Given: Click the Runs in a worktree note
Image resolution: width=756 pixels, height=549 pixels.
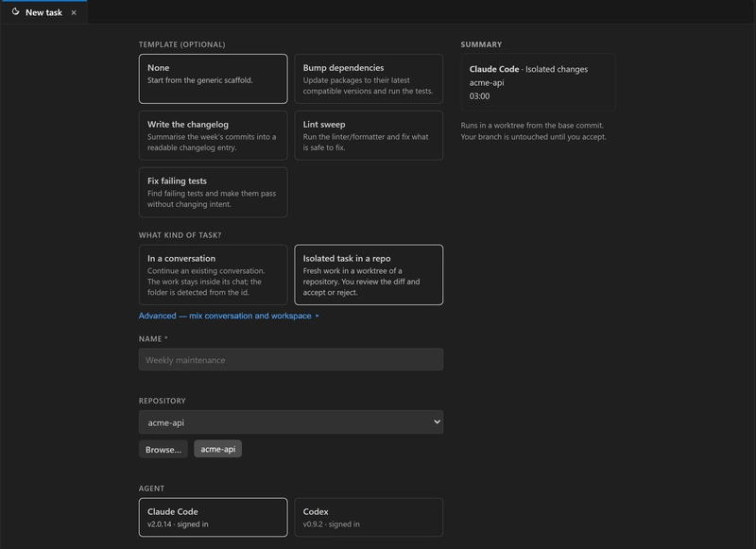Looking at the screenshot, I should tap(533, 131).
